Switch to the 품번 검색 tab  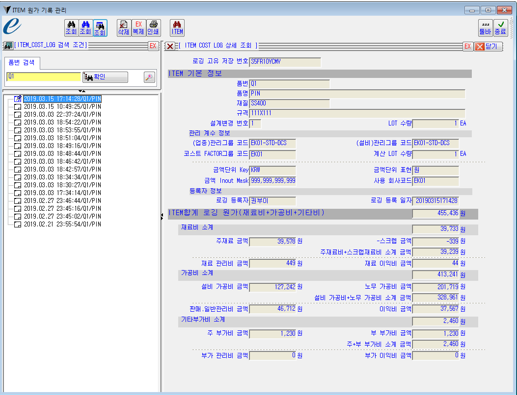click(22, 63)
